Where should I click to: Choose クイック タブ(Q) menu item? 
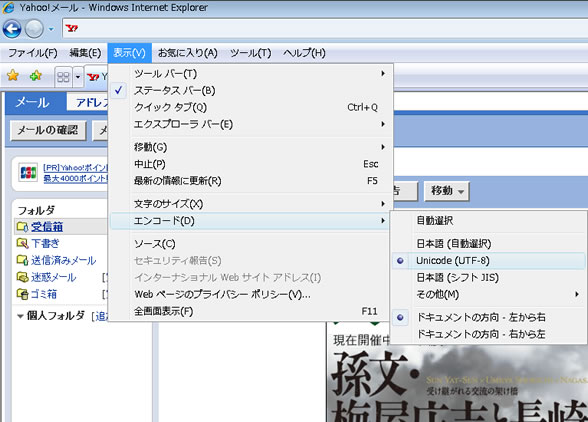point(250,107)
